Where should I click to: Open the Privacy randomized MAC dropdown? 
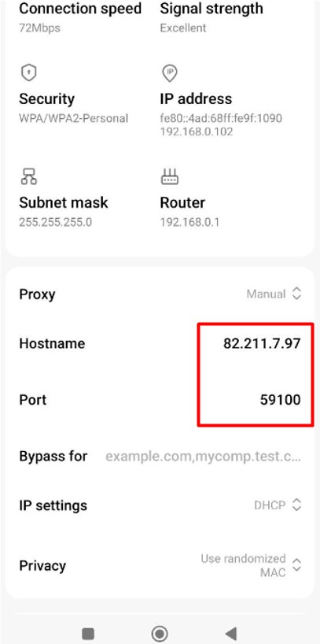coord(251,565)
